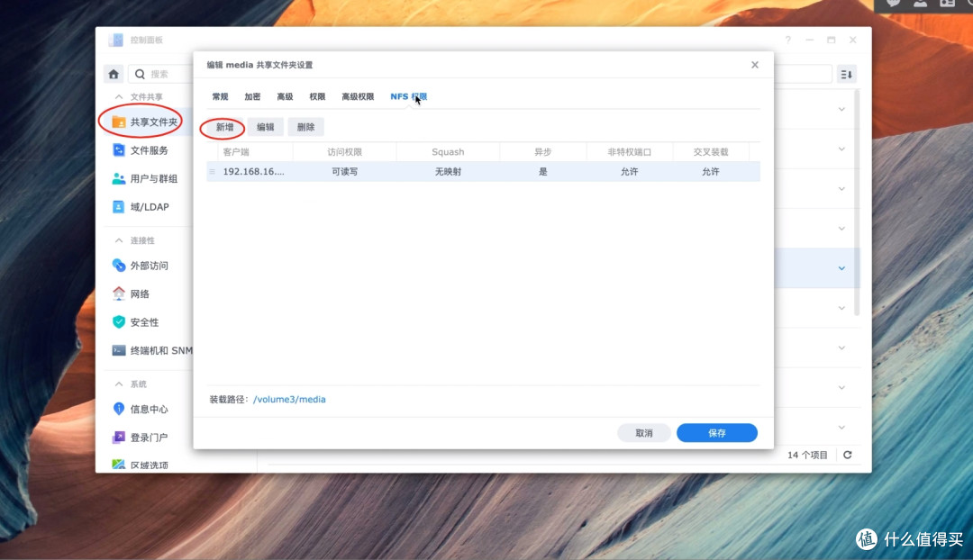Expand the second shared folder row chevron
This screenshot has height=560, width=973.
[841, 149]
